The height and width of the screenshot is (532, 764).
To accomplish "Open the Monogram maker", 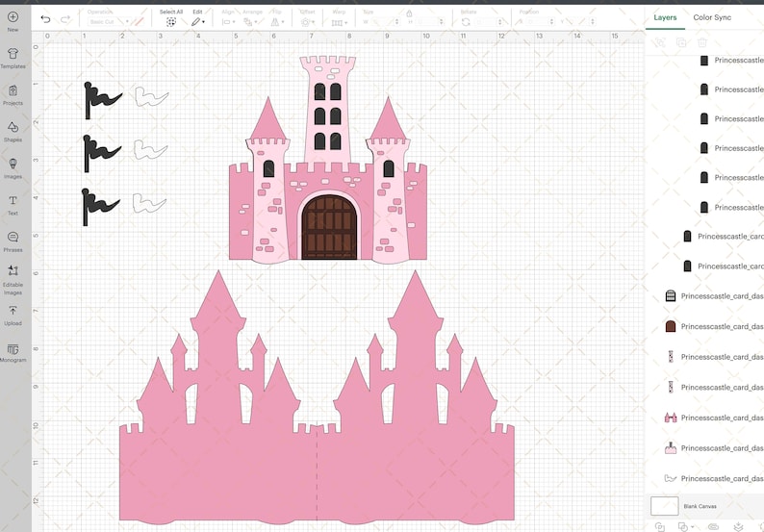I will click(13, 353).
